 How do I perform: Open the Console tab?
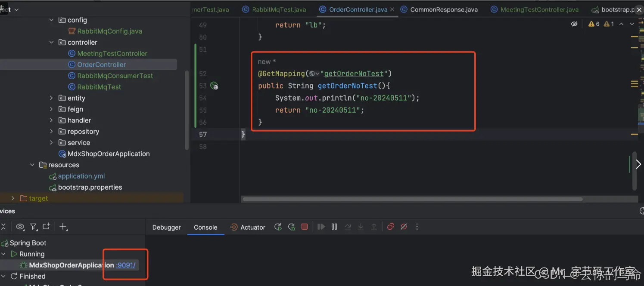(x=205, y=228)
